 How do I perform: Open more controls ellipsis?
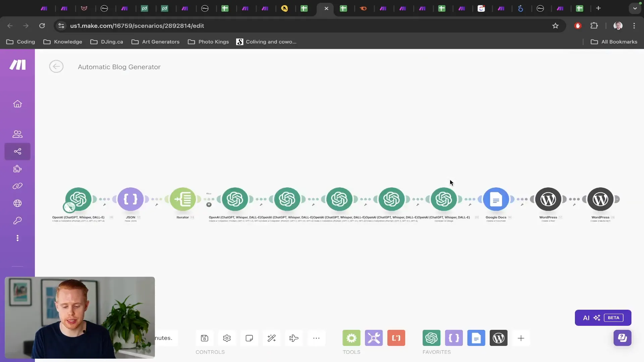point(316,338)
